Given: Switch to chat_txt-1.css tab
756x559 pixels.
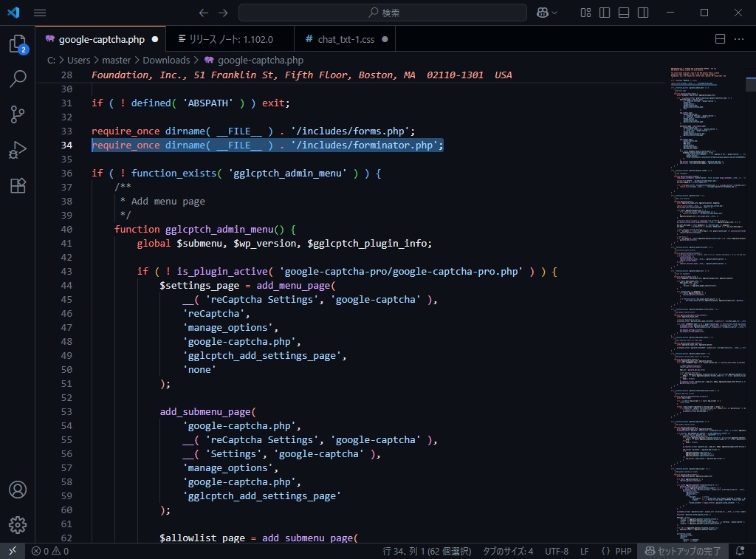Looking at the screenshot, I should coord(346,39).
